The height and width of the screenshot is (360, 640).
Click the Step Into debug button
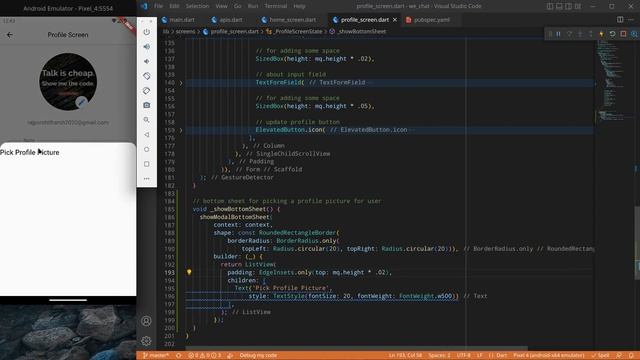click(580, 34)
